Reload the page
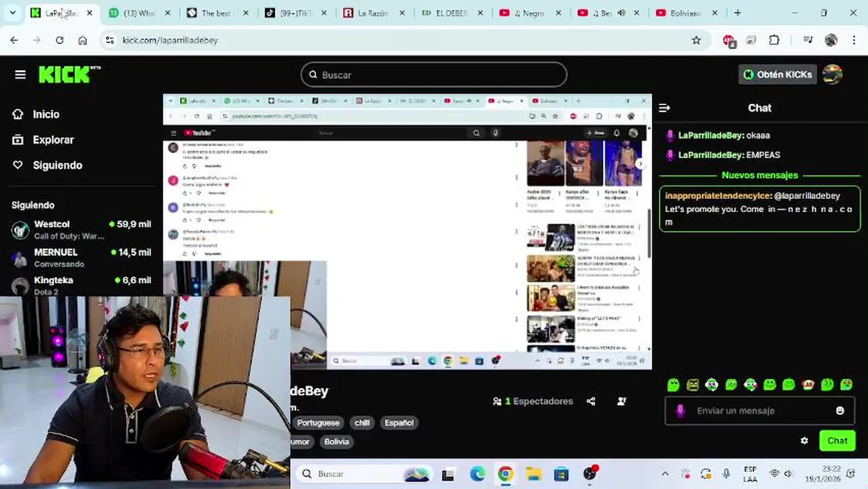This screenshot has width=868, height=489. pyautogui.click(x=60, y=40)
